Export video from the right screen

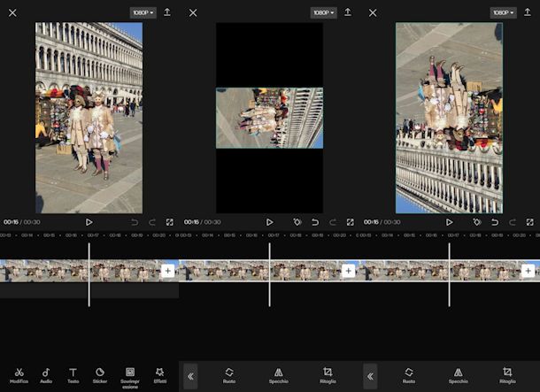[528, 12]
